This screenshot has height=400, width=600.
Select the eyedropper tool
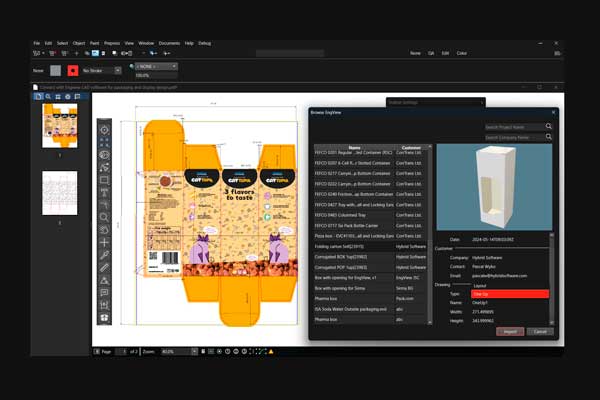pyautogui.click(x=104, y=255)
